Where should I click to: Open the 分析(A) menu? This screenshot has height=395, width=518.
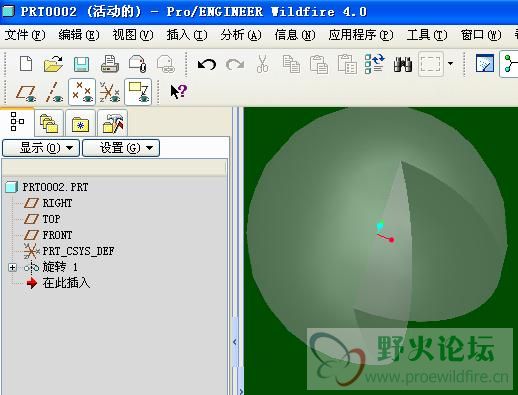(241, 35)
